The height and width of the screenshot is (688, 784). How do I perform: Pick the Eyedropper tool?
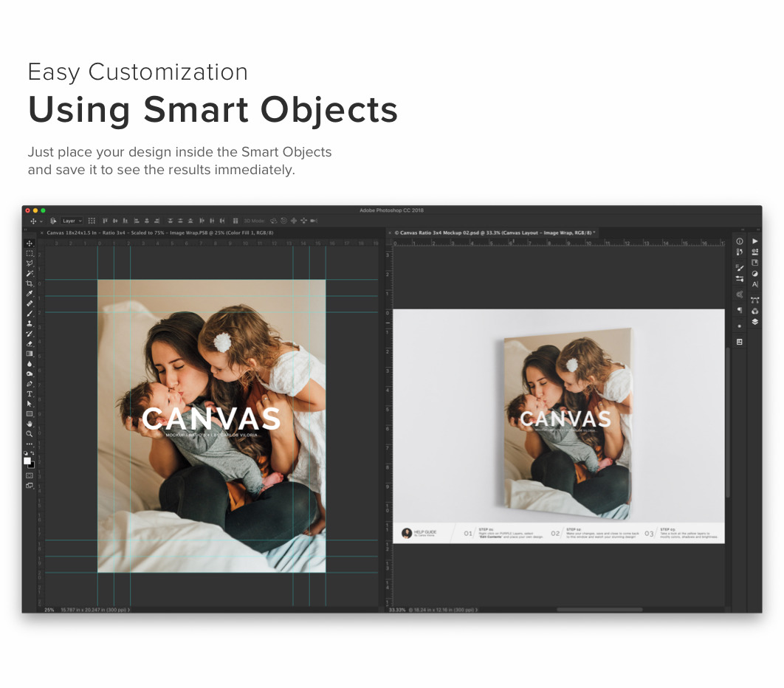[x=30, y=293]
